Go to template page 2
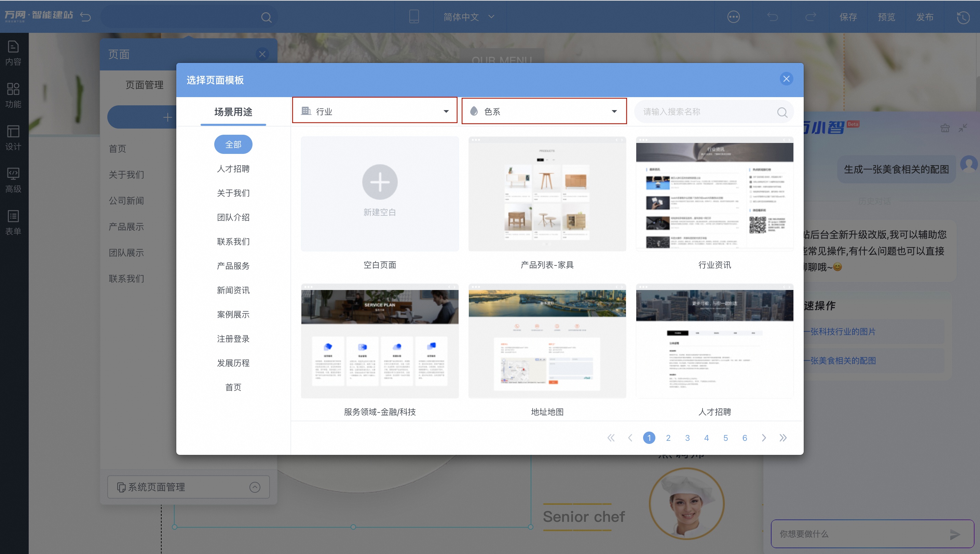The height and width of the screenshot is (554, 980). [668, 438]
